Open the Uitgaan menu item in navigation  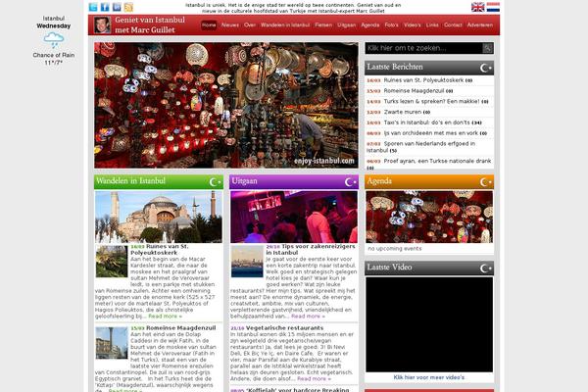point(347,25)
